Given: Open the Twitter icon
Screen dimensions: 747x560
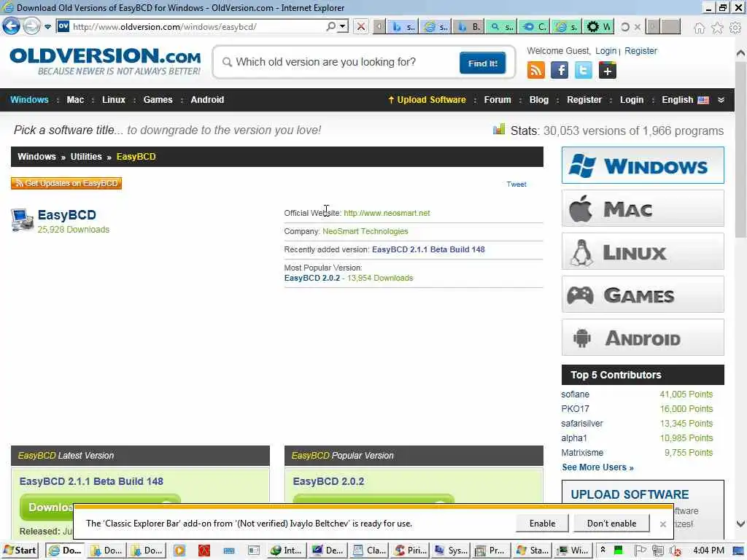Looking at the screenshot, I should pos(583,71).
